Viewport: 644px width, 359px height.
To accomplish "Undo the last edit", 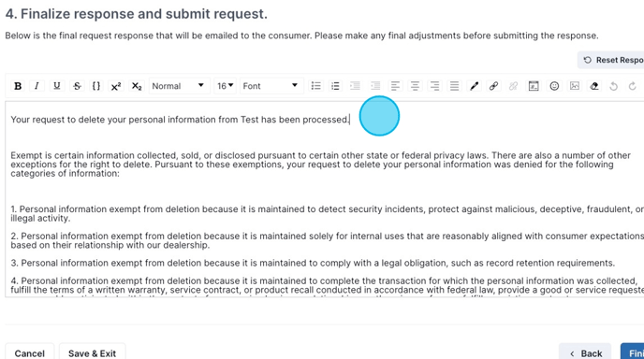I will point(613,86).
